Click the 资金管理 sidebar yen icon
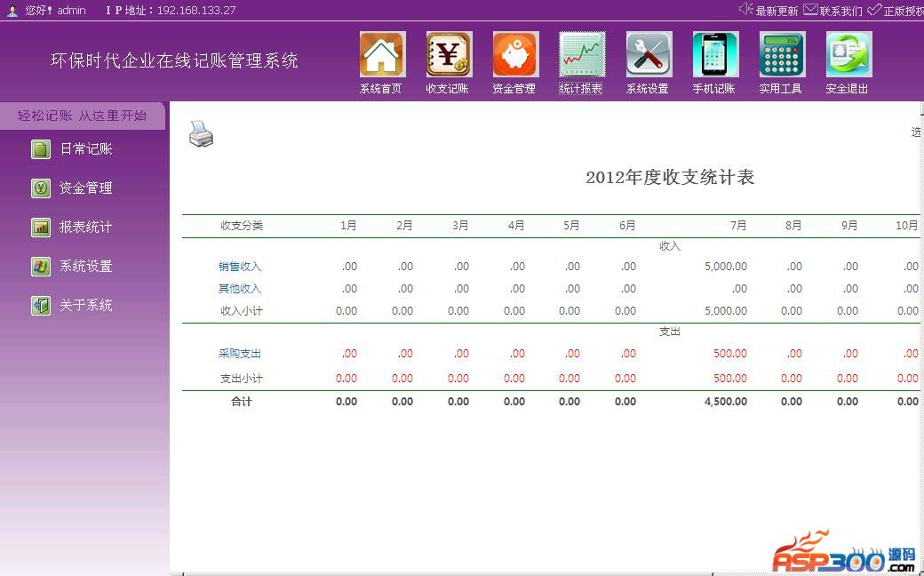The image size is (924, 576). [x=41, y=188]
